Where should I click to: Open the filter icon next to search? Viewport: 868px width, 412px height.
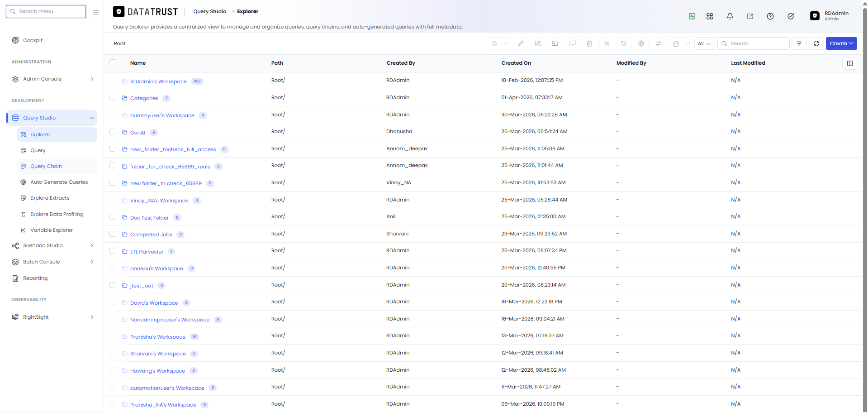(799, 43)
